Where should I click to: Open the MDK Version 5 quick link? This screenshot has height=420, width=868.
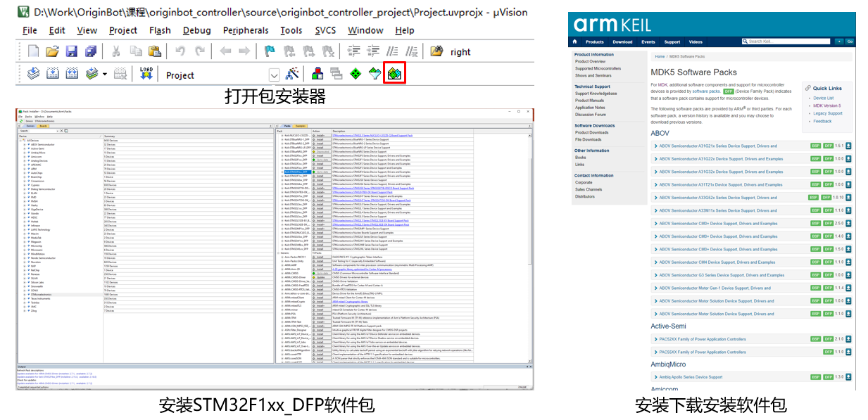(826, 106)
